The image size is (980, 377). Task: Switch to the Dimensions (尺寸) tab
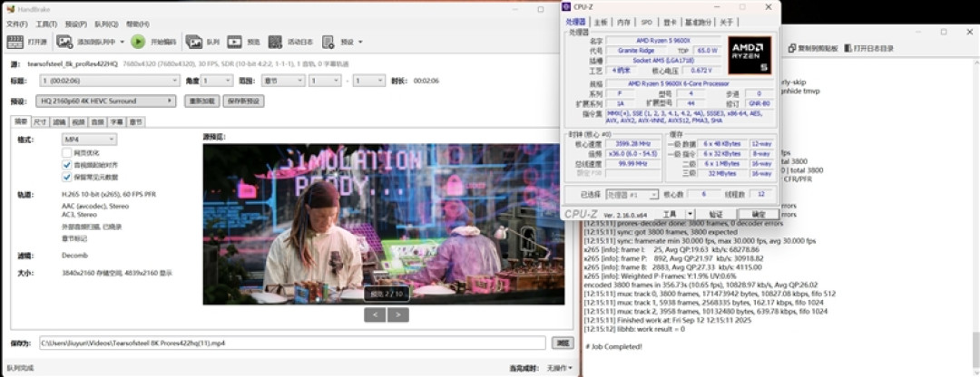[x=40, y=121]
